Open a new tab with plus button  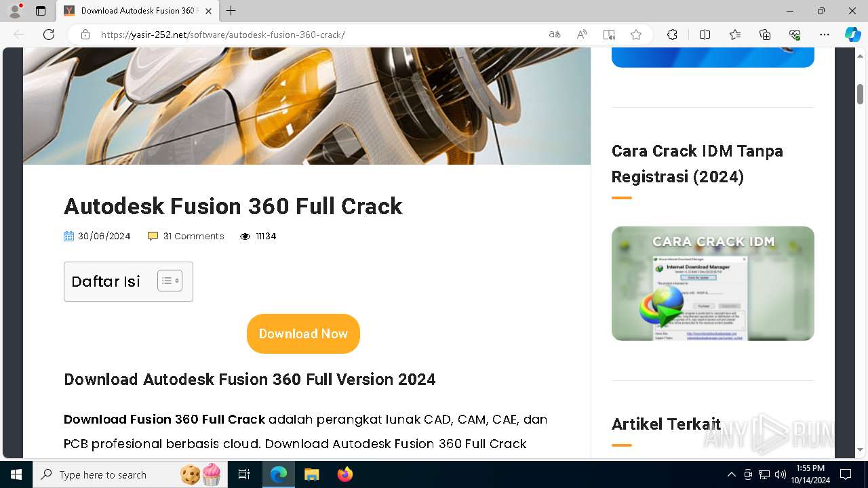[x=231, y=11]
